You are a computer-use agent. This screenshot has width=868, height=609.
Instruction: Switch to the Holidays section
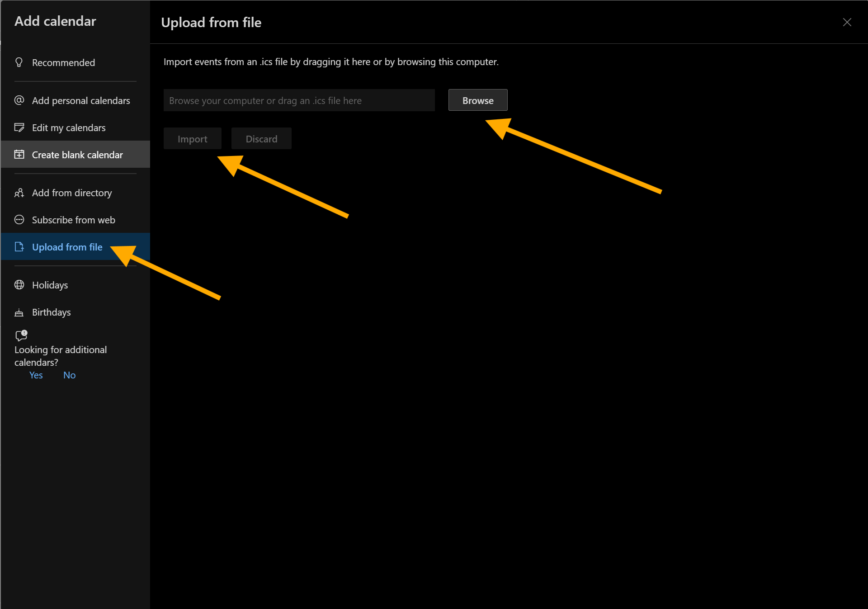point(50,285)
